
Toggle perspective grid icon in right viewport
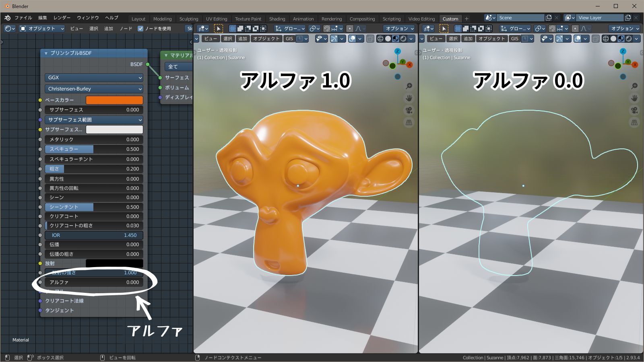pos(634,122)
